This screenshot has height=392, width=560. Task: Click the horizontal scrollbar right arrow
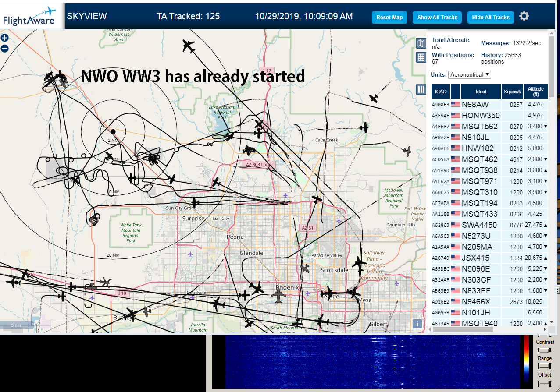click(545, 329)
